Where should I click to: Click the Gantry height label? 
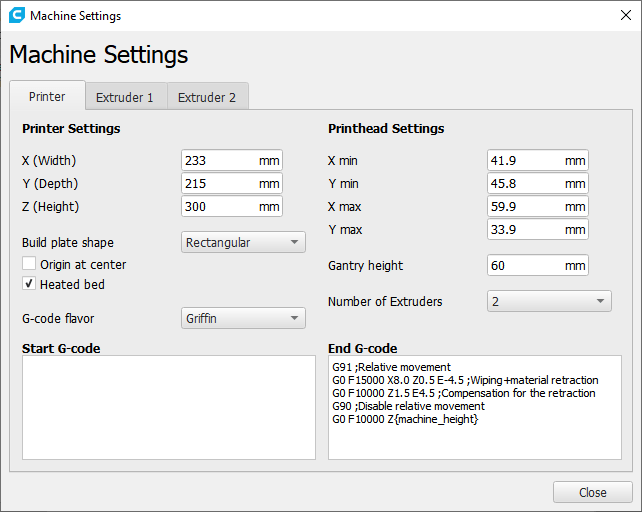coord(366,265)
